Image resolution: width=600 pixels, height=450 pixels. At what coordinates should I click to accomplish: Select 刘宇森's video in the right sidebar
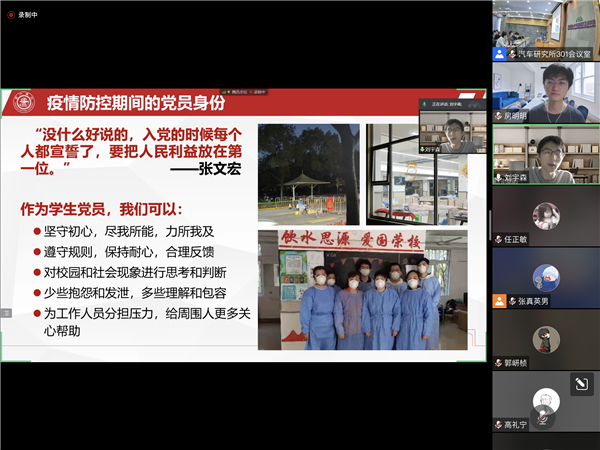tap(545, 150)
